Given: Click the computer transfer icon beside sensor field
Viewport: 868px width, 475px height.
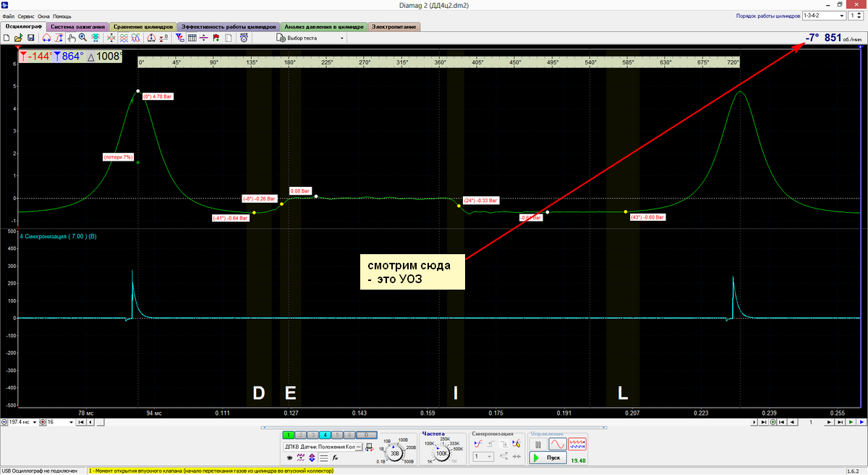Looking at the screenshot, I should 369,447.
